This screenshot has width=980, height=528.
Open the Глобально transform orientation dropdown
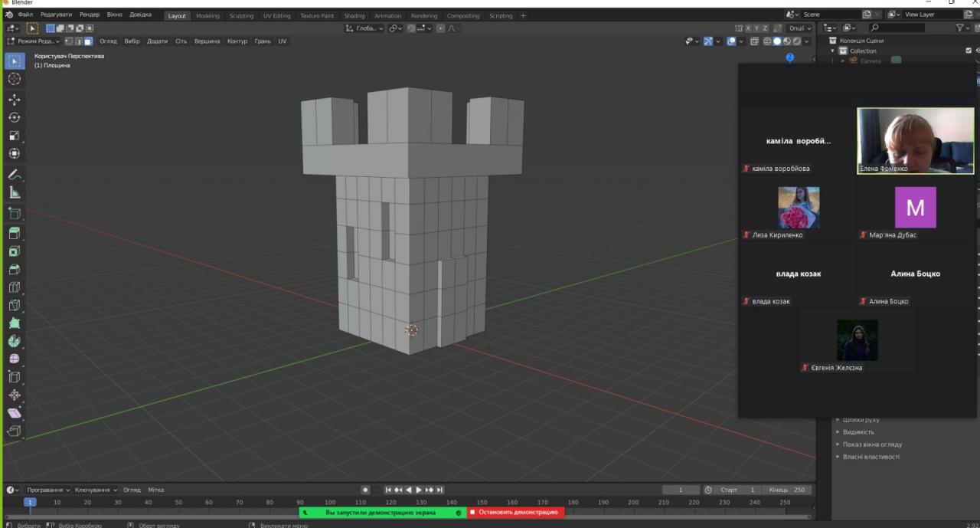pyautogui.click(x=364, y=28)
